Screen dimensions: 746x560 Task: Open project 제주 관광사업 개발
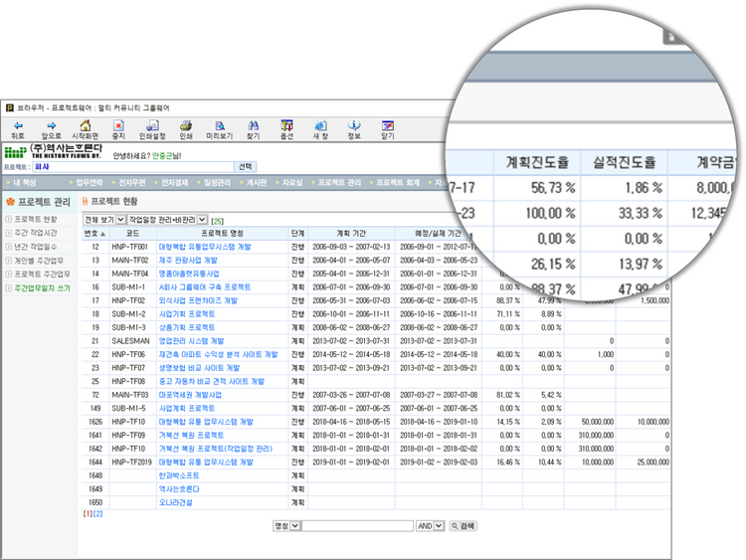188,261
